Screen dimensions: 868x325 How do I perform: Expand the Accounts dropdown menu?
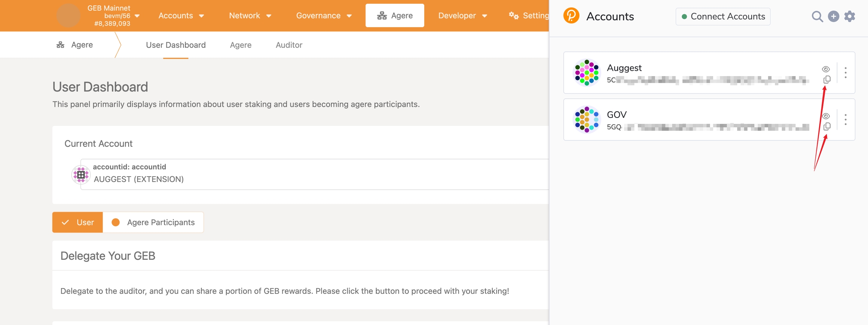click(x=181, y=16)
